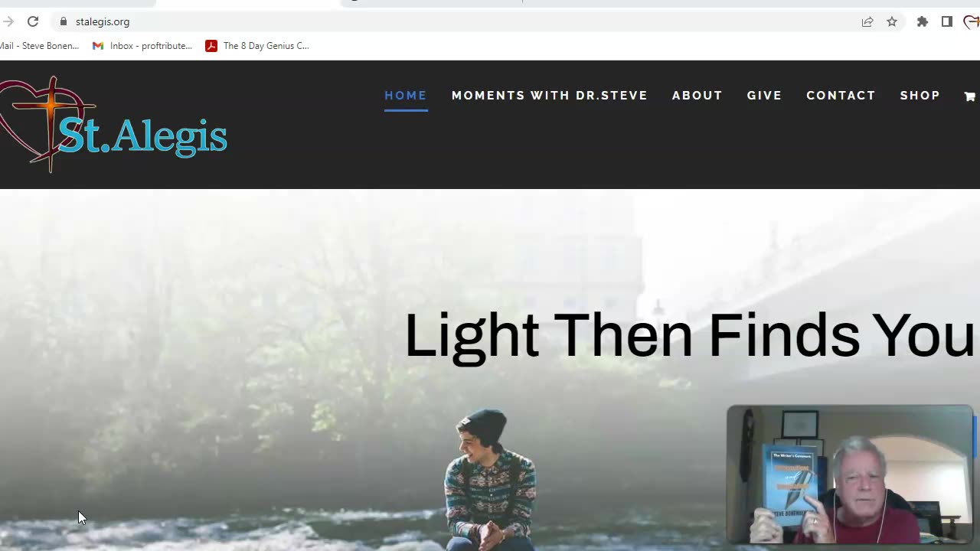Visit the SHOP page
The image size is (980, 551).
click(x=920, y=96)
